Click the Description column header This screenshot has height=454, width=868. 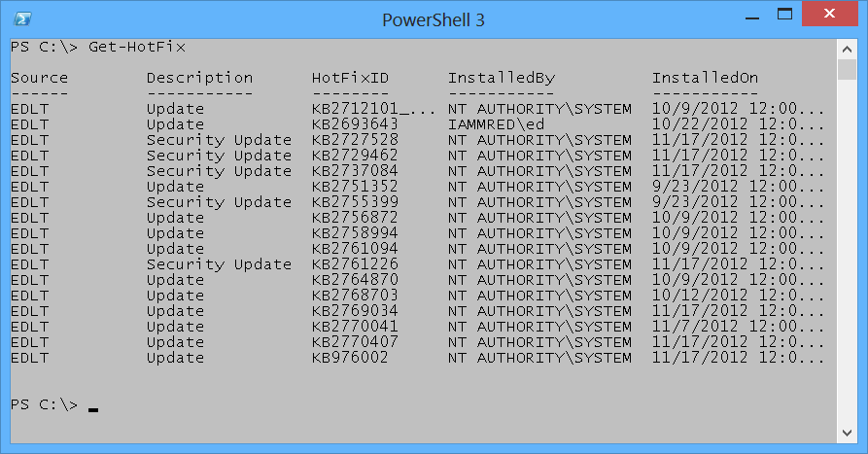pyautogui.click(x=199, y=78)
